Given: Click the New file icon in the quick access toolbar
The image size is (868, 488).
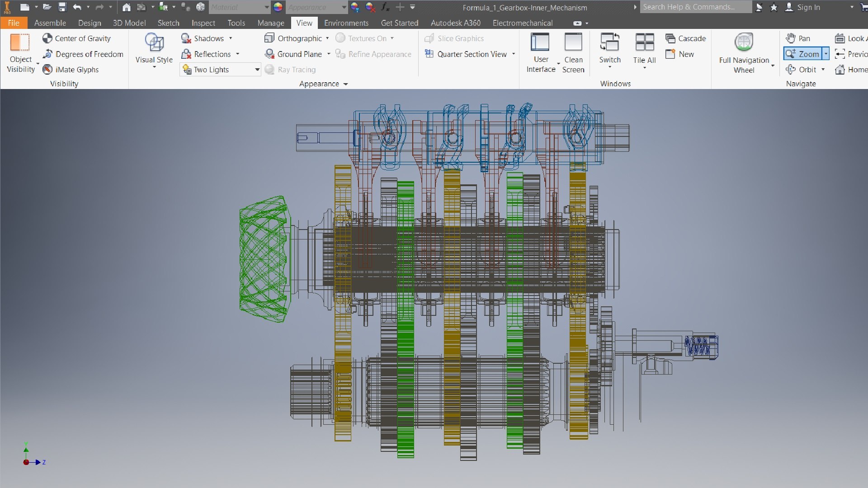Looking at the screenshot, I should 25,7.
